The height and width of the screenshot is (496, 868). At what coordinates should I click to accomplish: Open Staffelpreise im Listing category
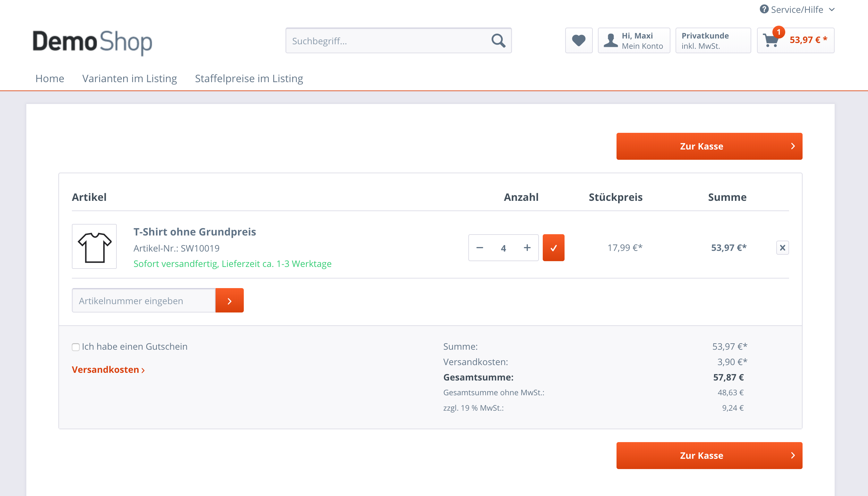[249, 78]
